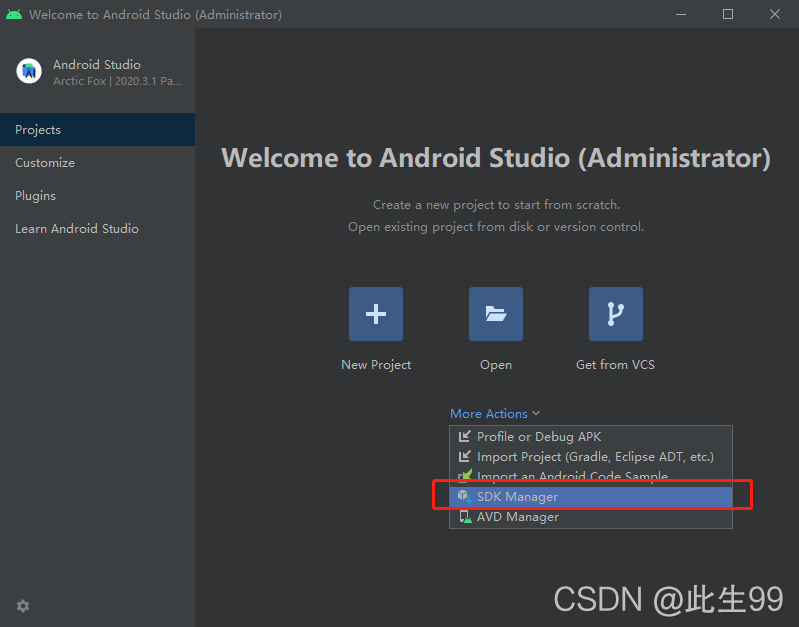Click the SDK Manager cube icon

click(464, 496)
